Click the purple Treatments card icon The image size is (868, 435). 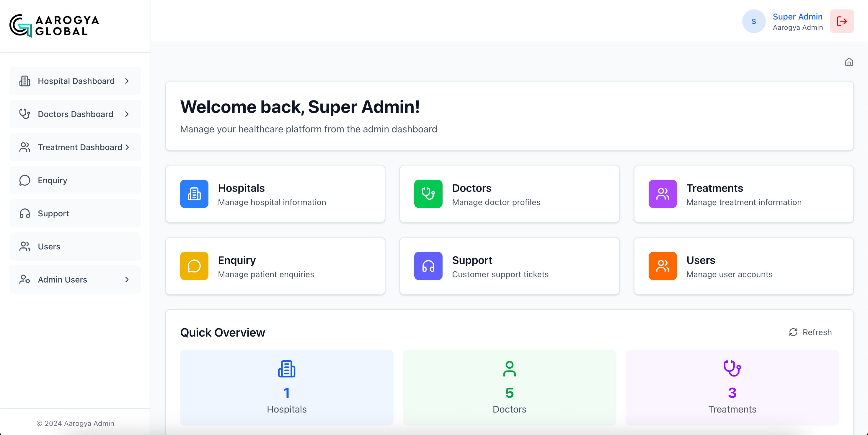(x=663, y=194)
